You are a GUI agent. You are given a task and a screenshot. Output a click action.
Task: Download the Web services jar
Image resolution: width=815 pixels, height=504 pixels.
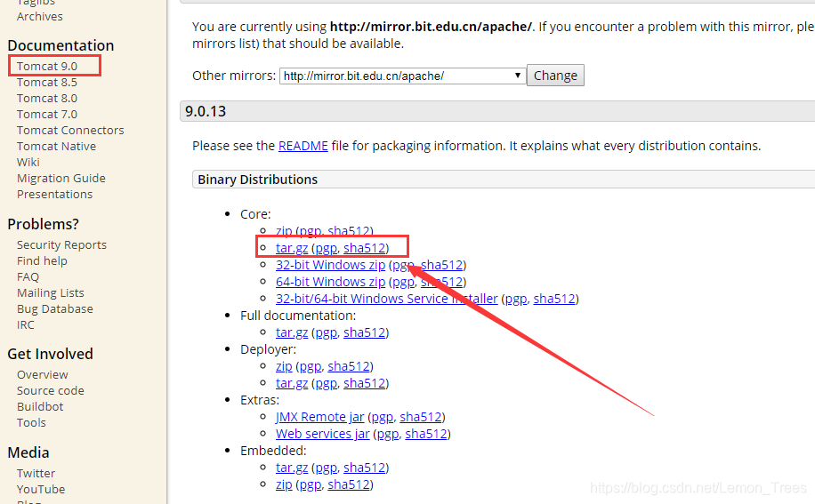[322, 434]
